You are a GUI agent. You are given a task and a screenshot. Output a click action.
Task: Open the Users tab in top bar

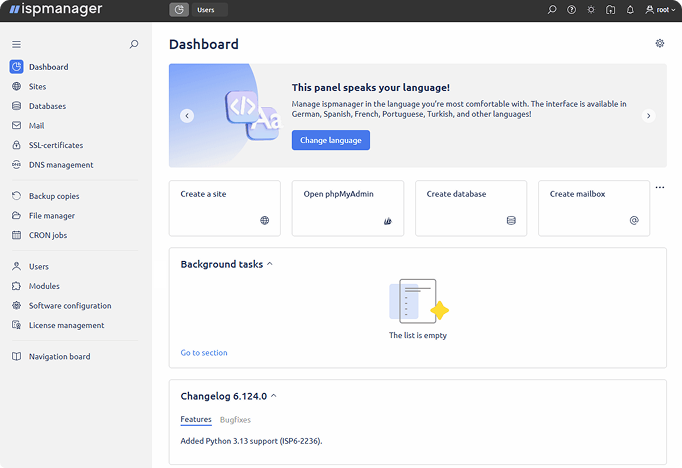tap(205, 10)
